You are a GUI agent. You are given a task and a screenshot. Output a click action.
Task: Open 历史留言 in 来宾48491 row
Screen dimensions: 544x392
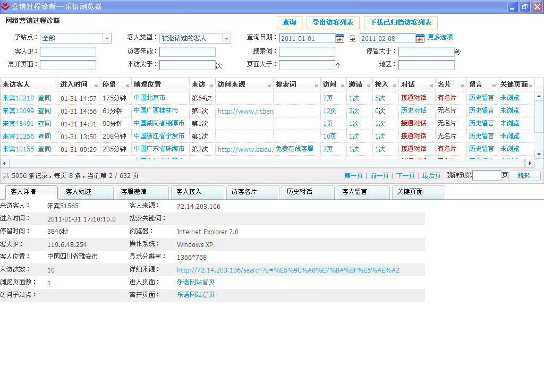coord(481,124)
